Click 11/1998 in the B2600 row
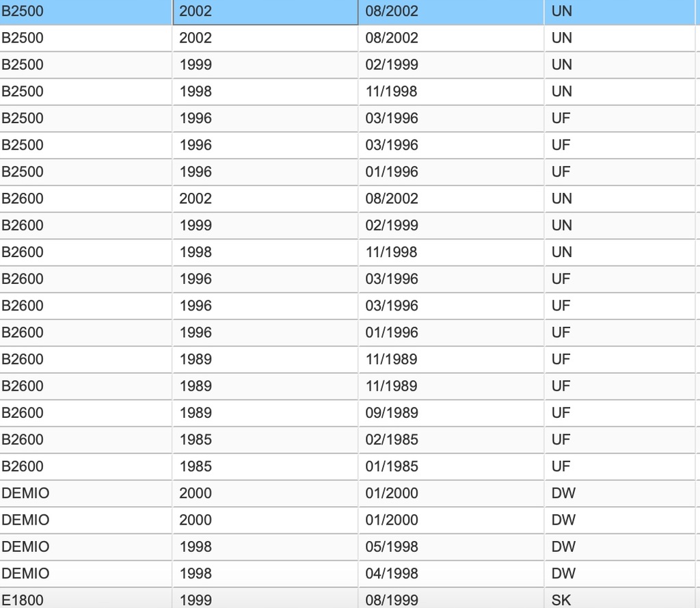Viewport: 700px width, 608px height. (x=451, y=252)
